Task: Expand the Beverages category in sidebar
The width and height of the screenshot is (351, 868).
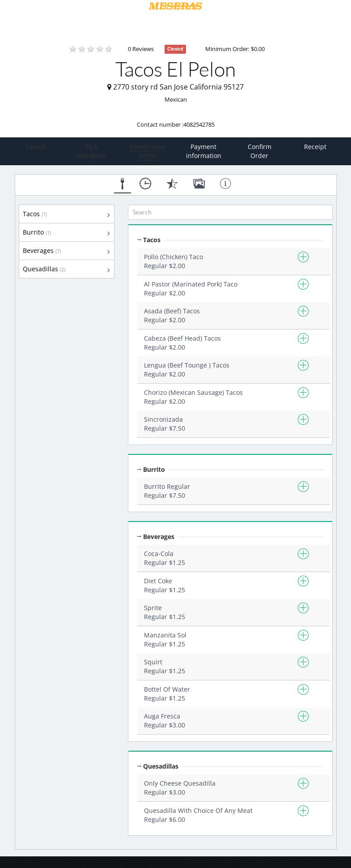Action: point(66,251)
